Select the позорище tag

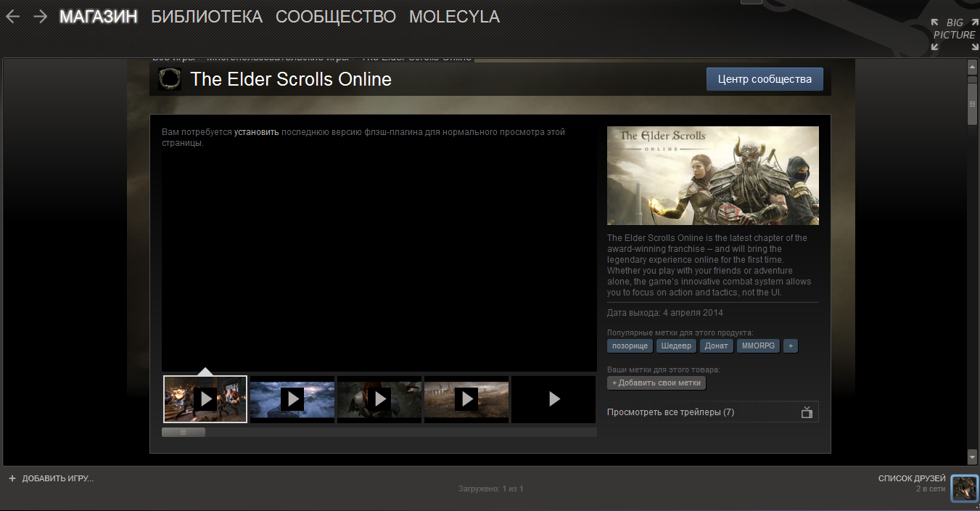pos(630,346)
